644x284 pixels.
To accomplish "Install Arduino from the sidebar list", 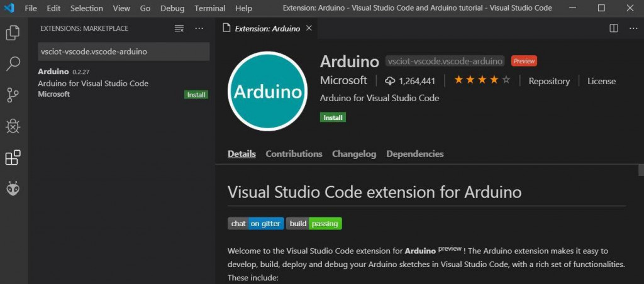I will 196,95.
